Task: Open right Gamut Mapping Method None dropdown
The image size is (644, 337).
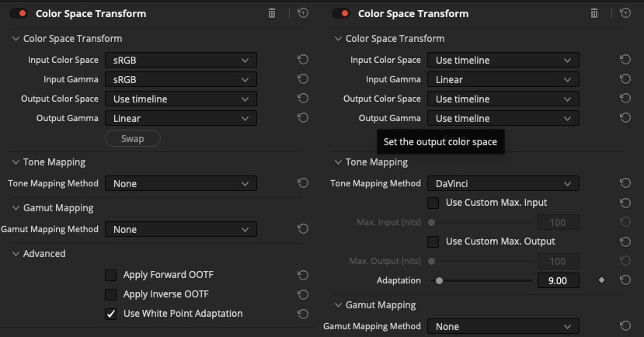Action: 503,326
